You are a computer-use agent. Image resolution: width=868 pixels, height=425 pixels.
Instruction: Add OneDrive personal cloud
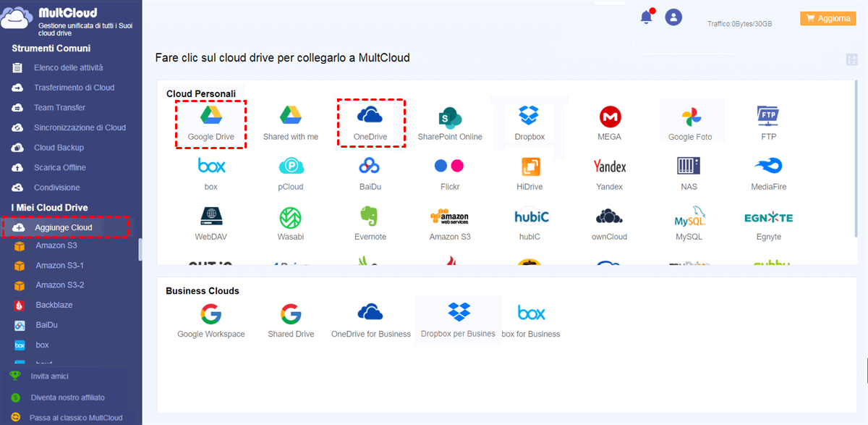click(370, 124)
